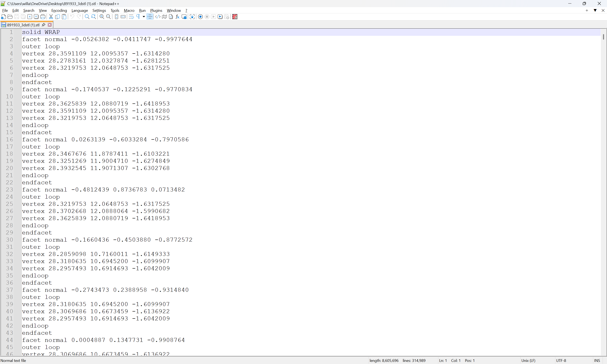607x364 pixels.
Task: Open the Plugins menu
Action: tap(156, 10)
